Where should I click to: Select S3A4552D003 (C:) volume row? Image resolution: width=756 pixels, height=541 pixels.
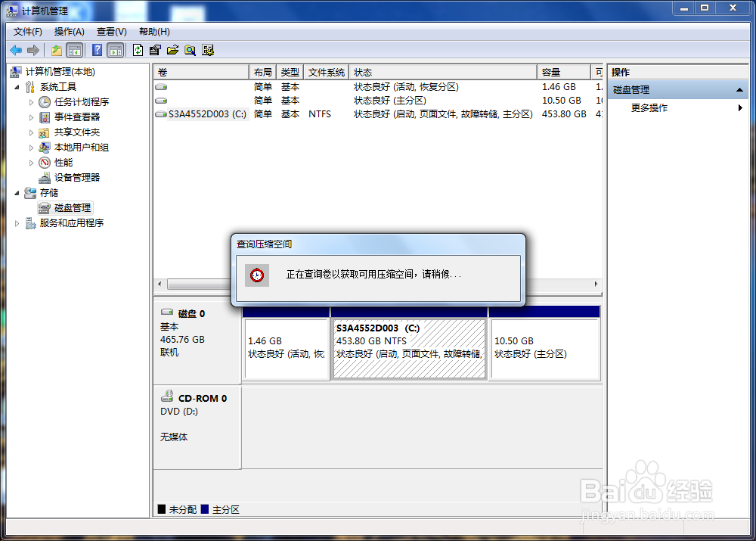[378, 114]
